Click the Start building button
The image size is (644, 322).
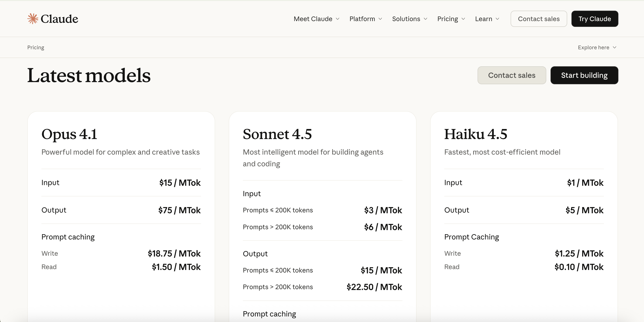[x=584, y=75]
